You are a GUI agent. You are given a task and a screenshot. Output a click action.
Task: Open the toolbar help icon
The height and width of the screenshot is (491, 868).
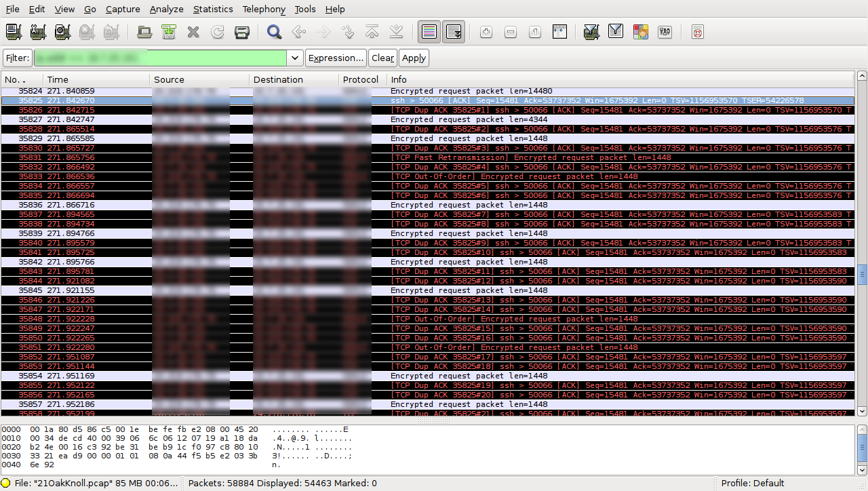coord(697,32)
